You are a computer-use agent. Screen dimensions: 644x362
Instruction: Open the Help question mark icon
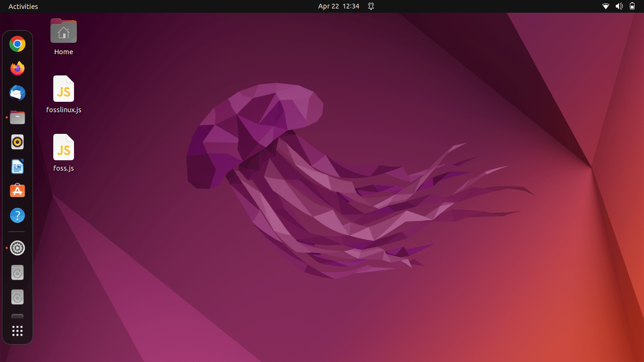pyautogui.click(x=17, y=215)
